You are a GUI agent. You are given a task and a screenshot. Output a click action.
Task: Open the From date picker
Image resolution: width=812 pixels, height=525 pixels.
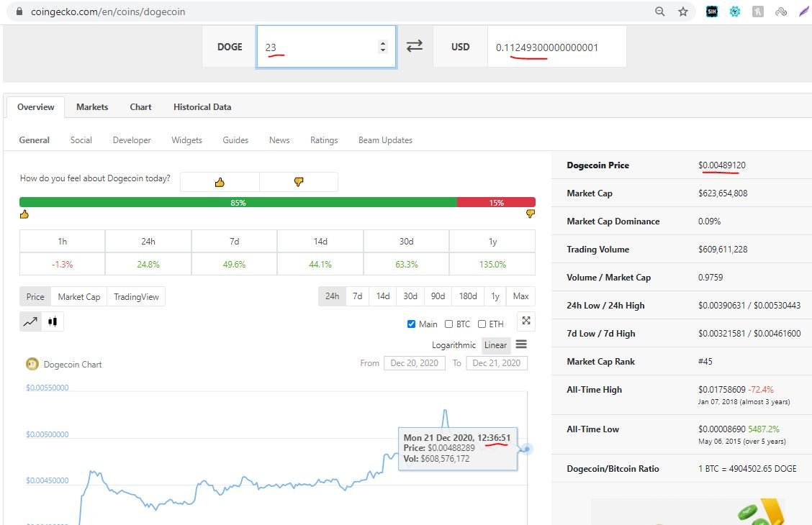pyautogui.click(x=415, y=363)
